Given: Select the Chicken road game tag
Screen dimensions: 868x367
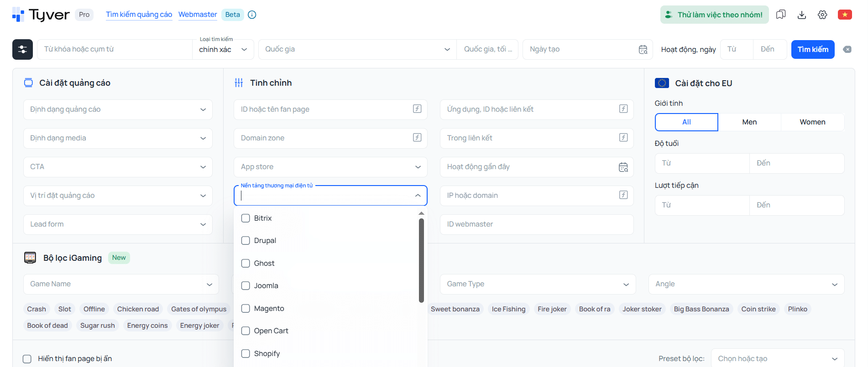Looking at the screenshot, I should click(138, 309).
